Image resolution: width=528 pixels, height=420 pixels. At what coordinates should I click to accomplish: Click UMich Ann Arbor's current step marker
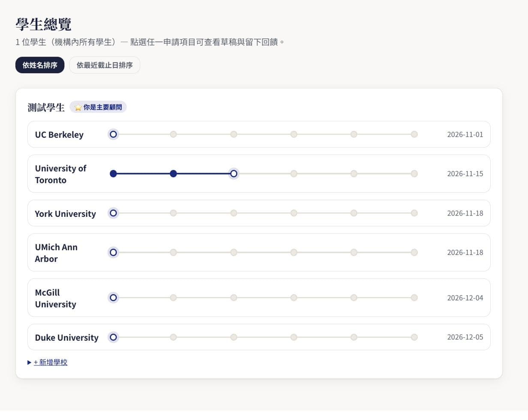click(113, 252)
